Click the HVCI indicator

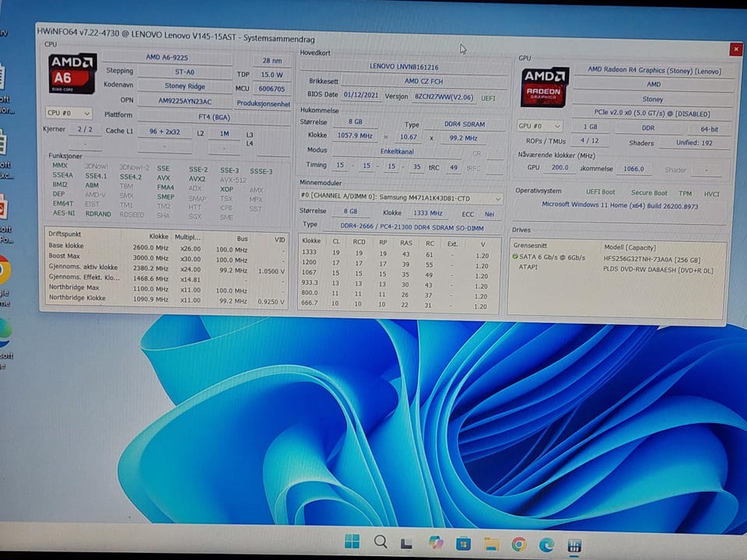pos(712,194)
